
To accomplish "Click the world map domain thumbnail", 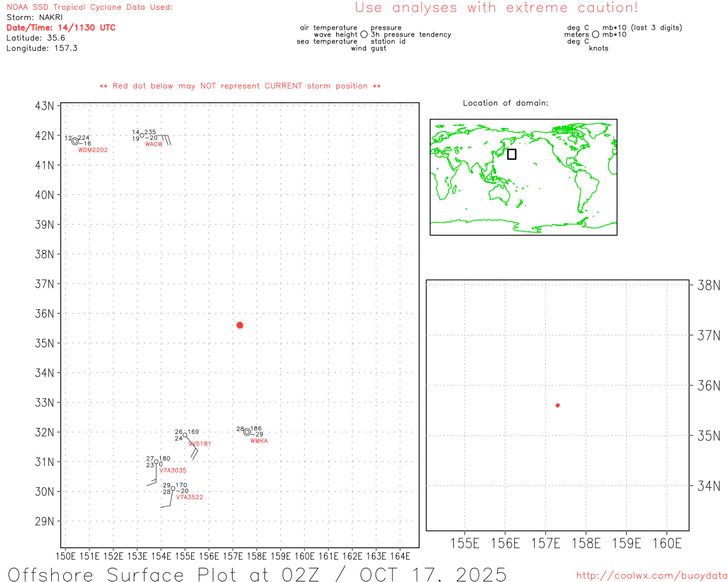I will [523, 177].
